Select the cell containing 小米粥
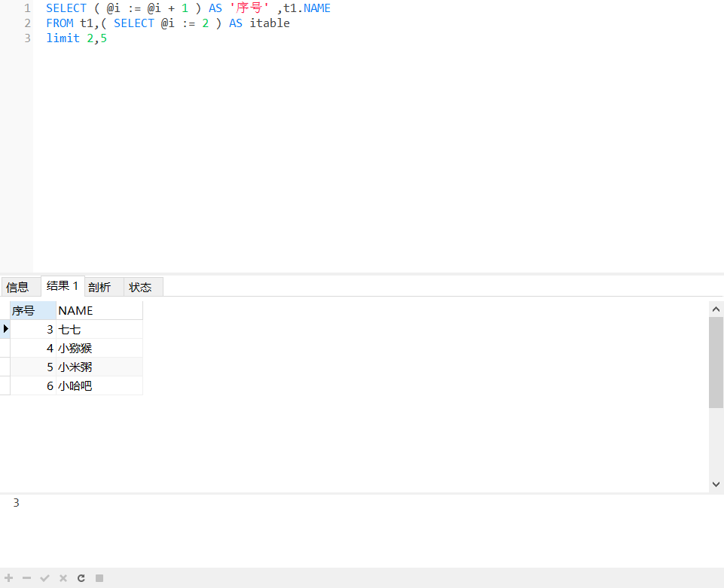Screen dimensions: 724x588 (99, 367)
